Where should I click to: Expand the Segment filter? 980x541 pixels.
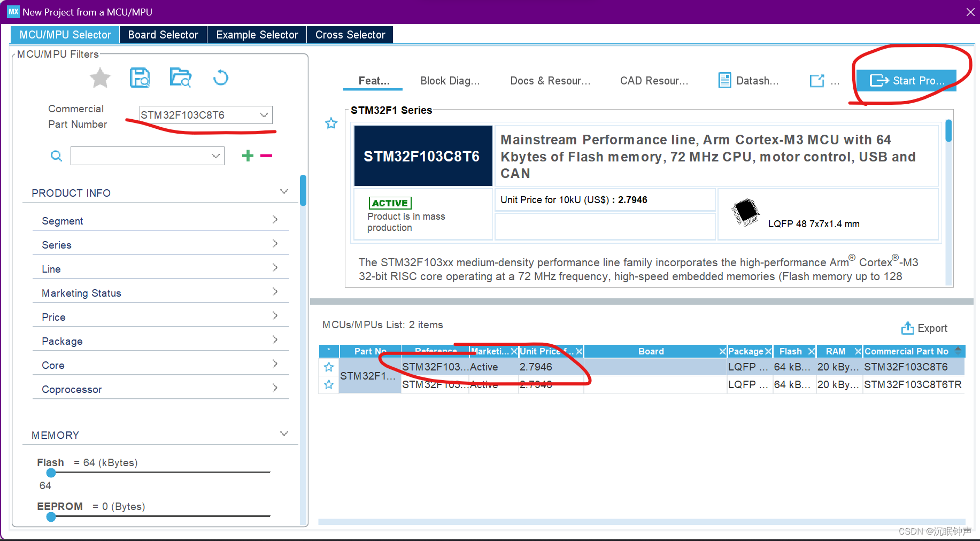[x=275, y=219]
